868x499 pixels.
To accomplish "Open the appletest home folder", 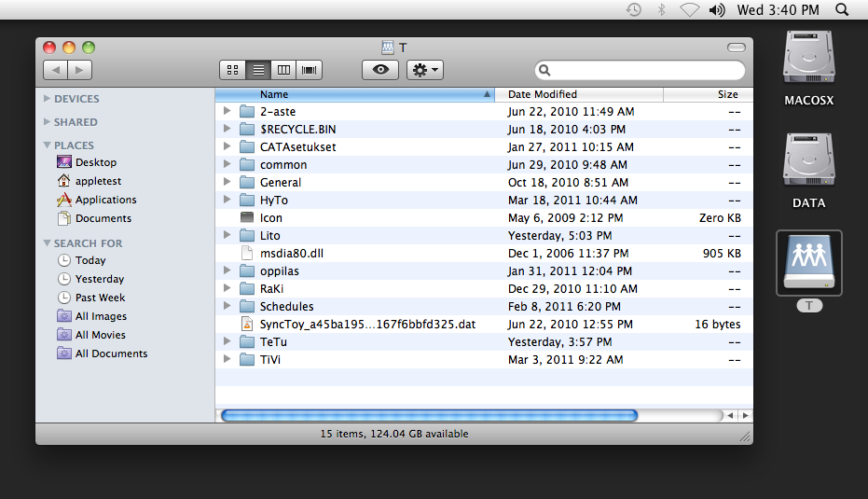I will (90, 181).
